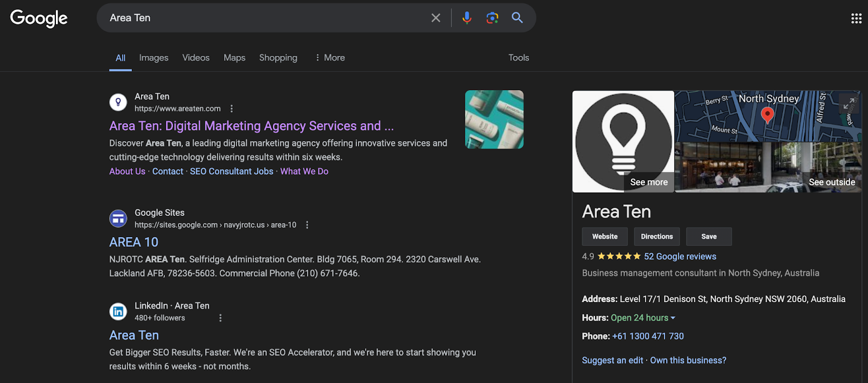Switch to the Images tab

154,58
